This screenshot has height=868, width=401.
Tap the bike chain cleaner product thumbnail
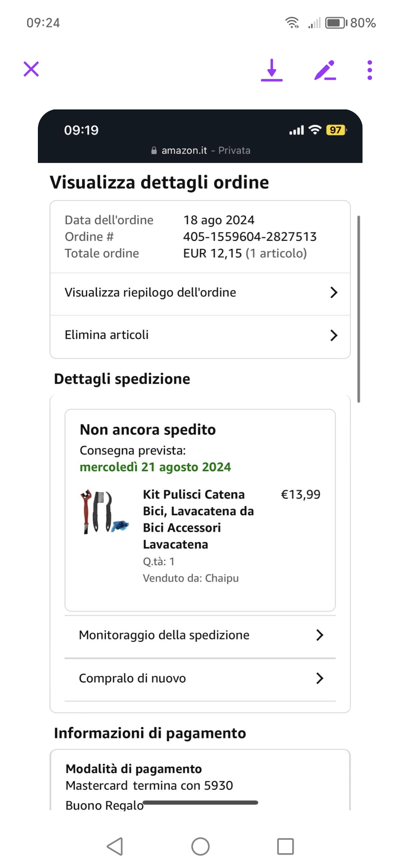pos(105,512)
